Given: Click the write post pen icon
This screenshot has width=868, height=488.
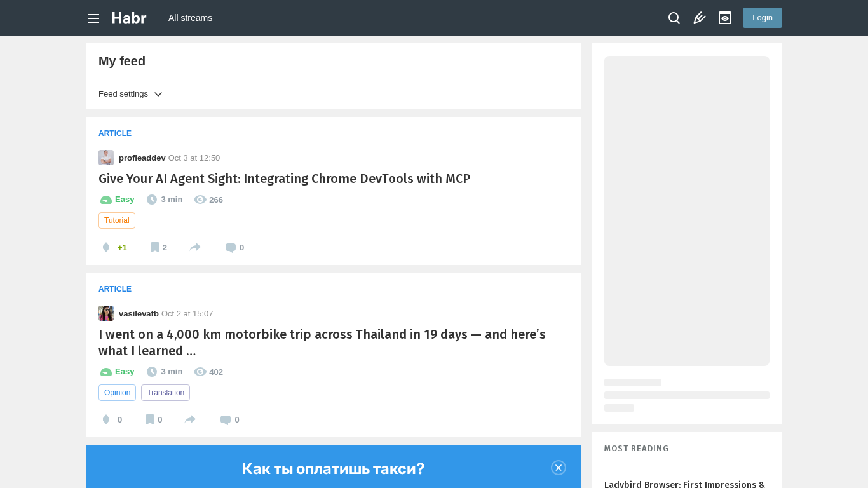Looking at the screenshot, I should pyautogui.click(x=700, y=18).
